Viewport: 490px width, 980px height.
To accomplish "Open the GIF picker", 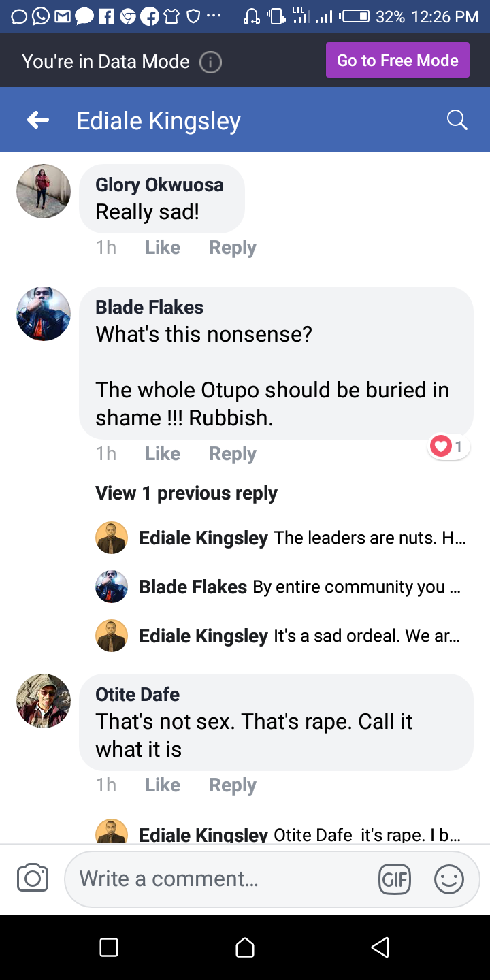I will coord(394,879).
